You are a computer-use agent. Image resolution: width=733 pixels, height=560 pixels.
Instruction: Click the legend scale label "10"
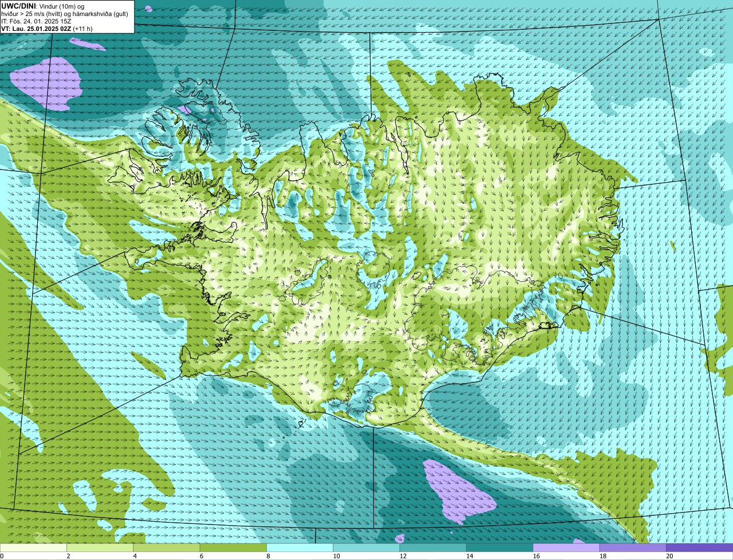pyautogui.click(x=336, y=556)
